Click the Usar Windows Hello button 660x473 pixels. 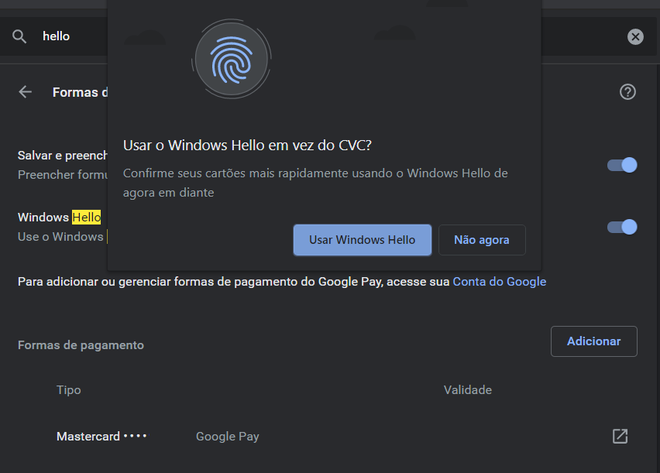362,240
